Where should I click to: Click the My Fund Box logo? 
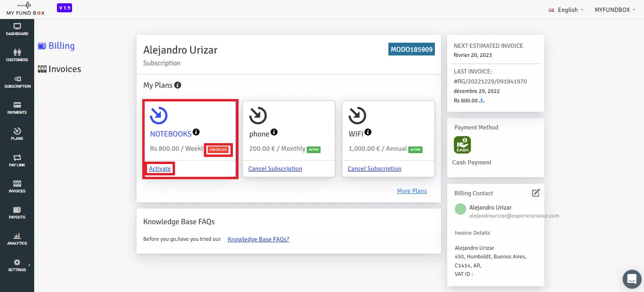point(26,9)
